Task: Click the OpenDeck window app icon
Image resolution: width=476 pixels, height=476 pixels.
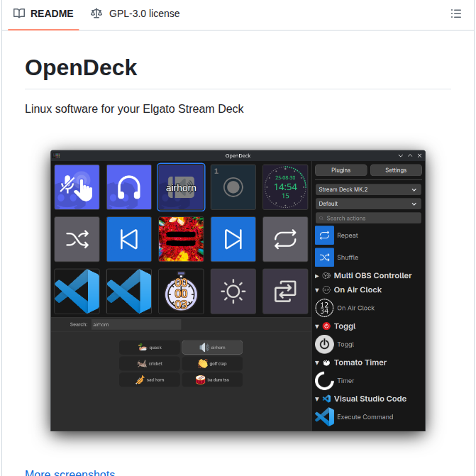Action: [57, 156]
